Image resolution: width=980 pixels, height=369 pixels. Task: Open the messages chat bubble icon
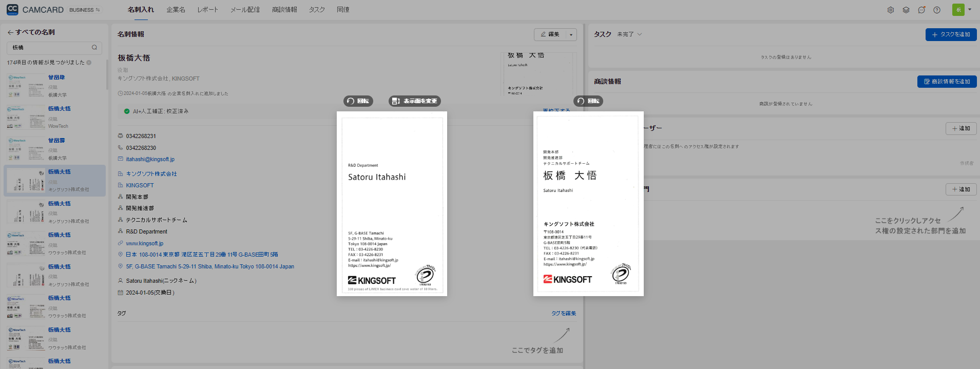pyautogui.click(x=921, y=10)
